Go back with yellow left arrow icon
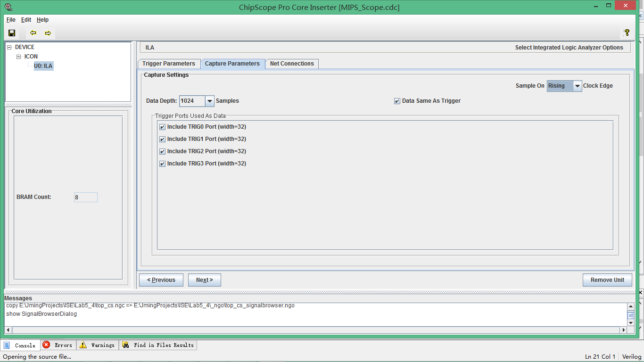Screen dimensions: 644x362 [33, 33]
